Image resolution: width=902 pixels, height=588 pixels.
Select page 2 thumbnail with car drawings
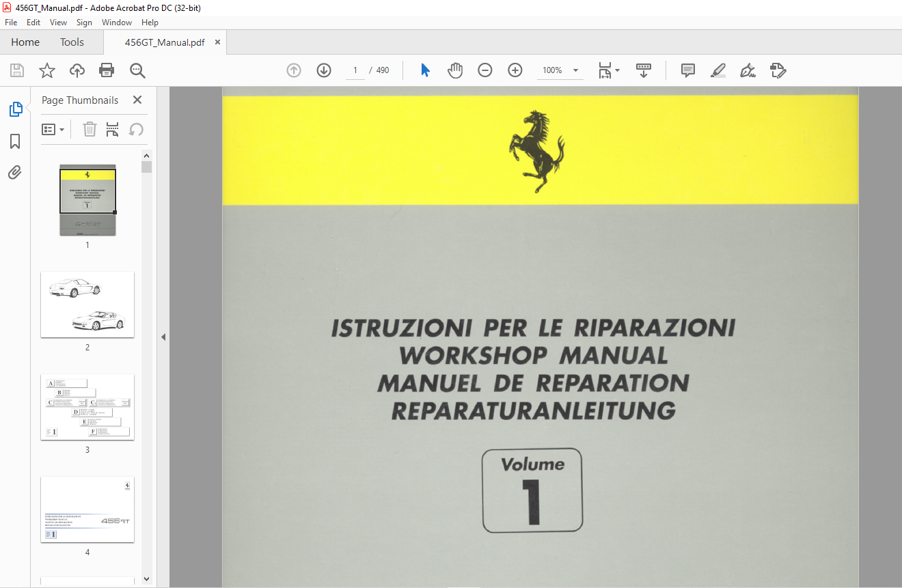[x=87, y=305]
